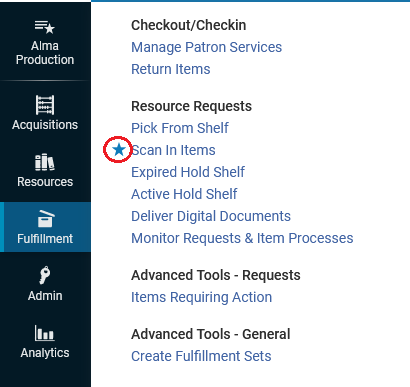This screenshot has height=387, width=410.
Task: Open Items Requiring Action
Action: [202, 297]
